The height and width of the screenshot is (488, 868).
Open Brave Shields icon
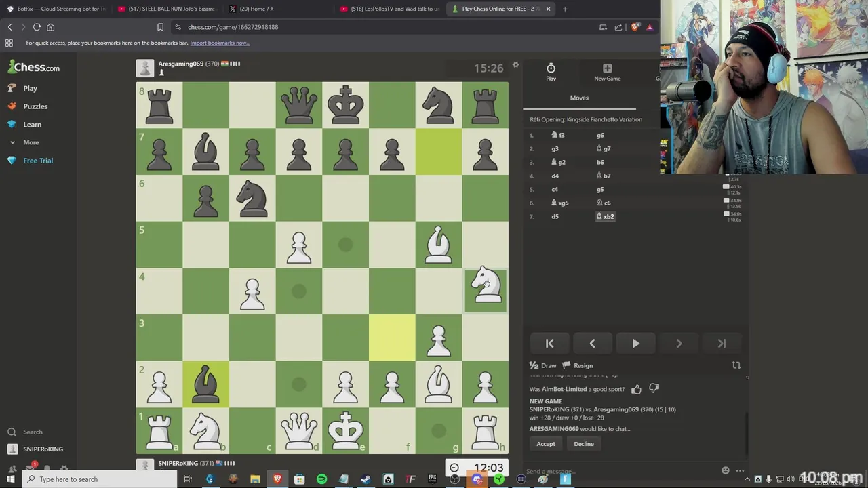[x=634, y=27]
